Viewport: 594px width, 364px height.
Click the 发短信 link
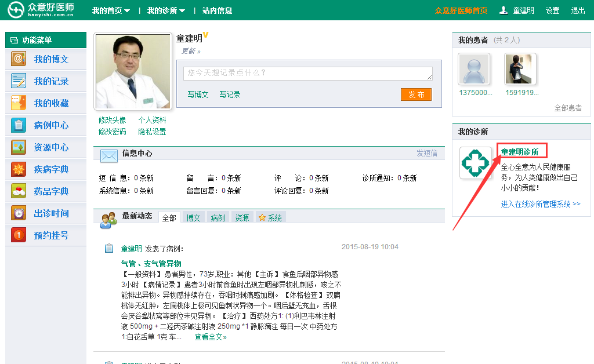[x=427, y=153]
